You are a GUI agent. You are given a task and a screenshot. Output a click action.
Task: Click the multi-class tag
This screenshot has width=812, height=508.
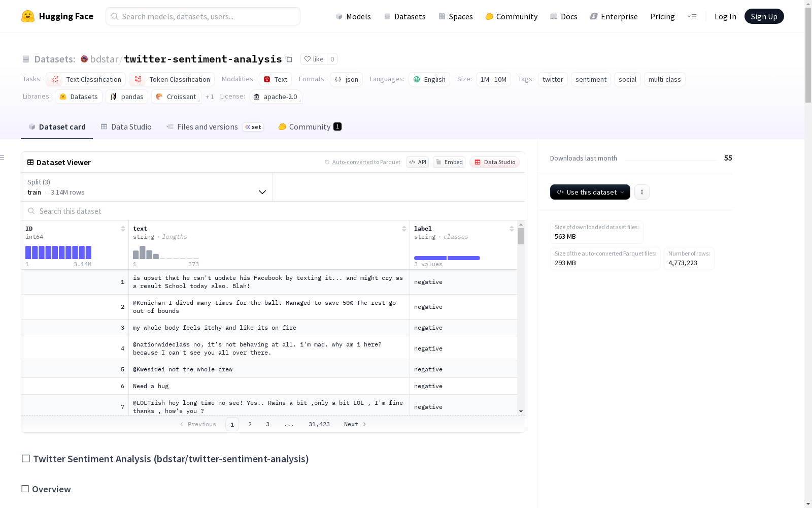pos(664,79)
